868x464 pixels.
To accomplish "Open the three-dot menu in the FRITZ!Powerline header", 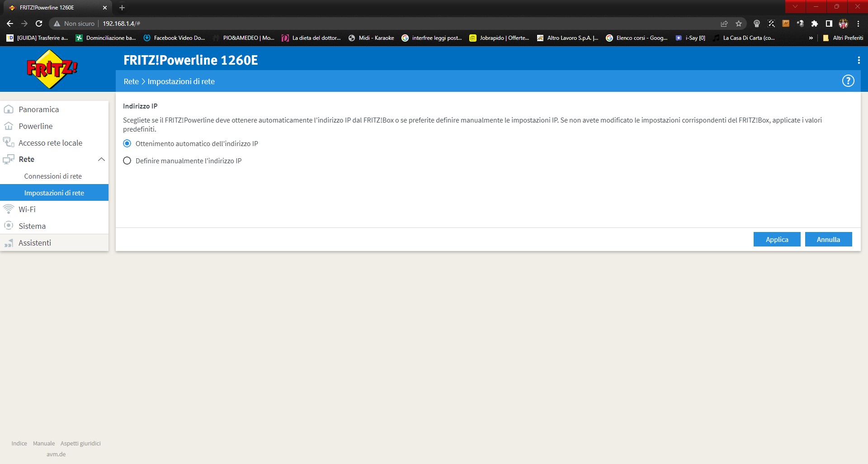I will (x=859, y=60).
